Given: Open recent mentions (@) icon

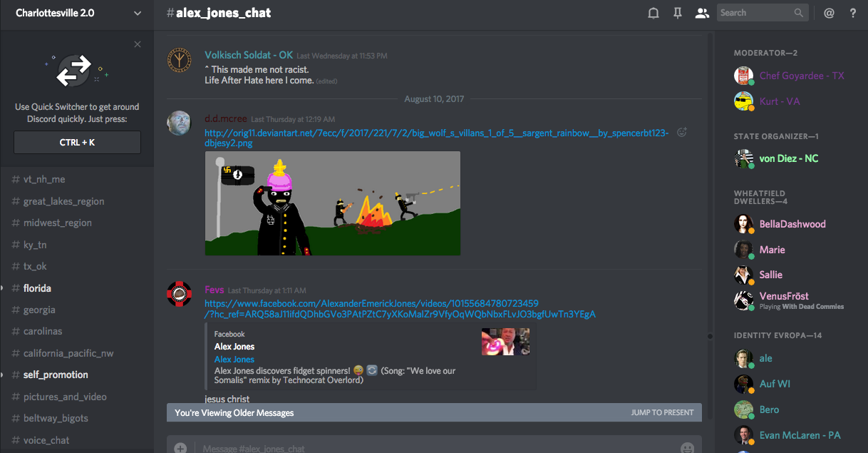Looking at the screenshot, I should pos(829,13).
